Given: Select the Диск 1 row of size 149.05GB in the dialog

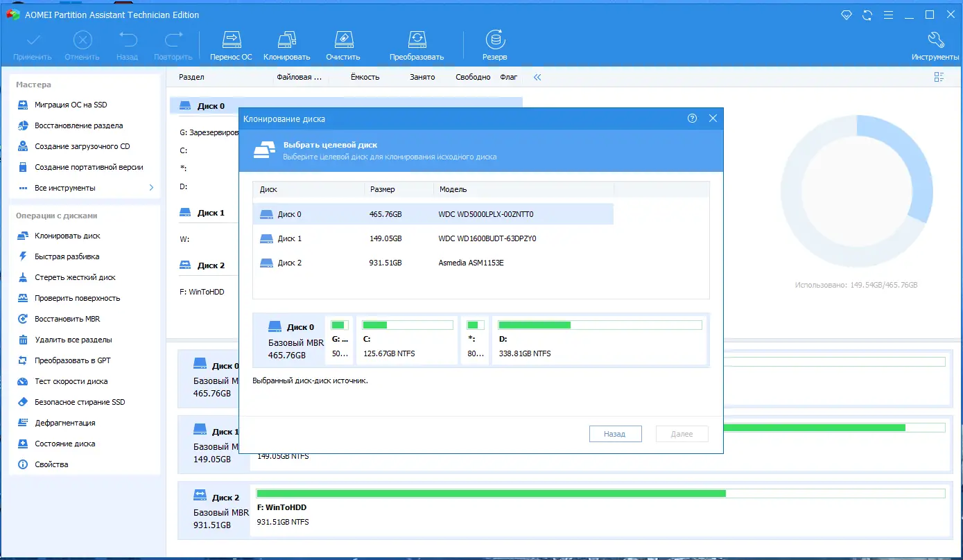Looking at the screenshot, I should pyautogui.click(x=433, y=238).
